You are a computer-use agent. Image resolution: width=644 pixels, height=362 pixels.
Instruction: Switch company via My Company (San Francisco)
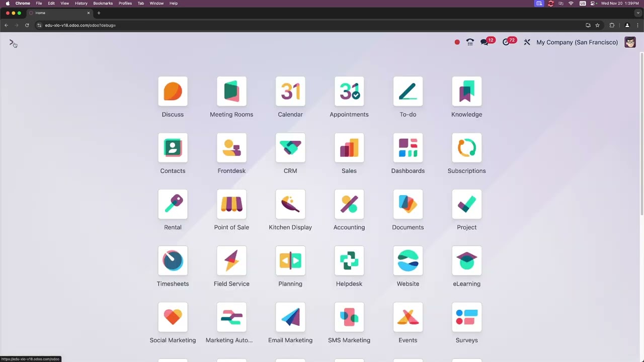pos(577,42)
